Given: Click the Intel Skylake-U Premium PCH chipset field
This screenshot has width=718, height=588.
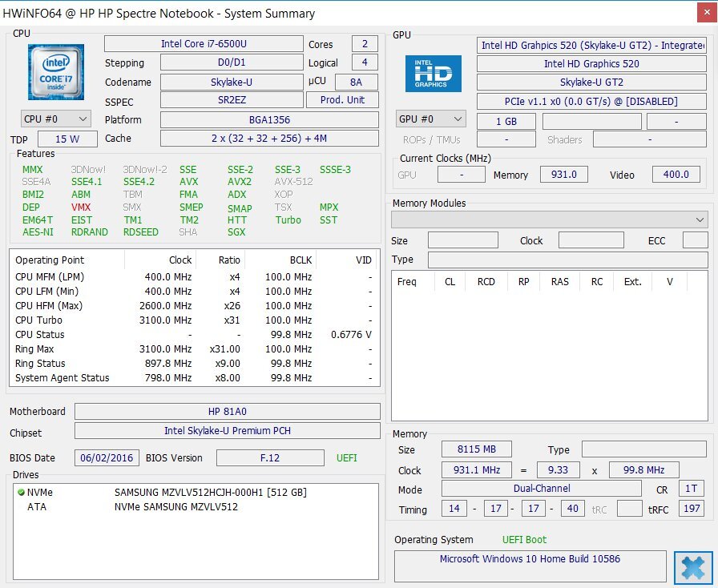Looking at the screenshot, I should pyautogui.click(x=227, y=431).
